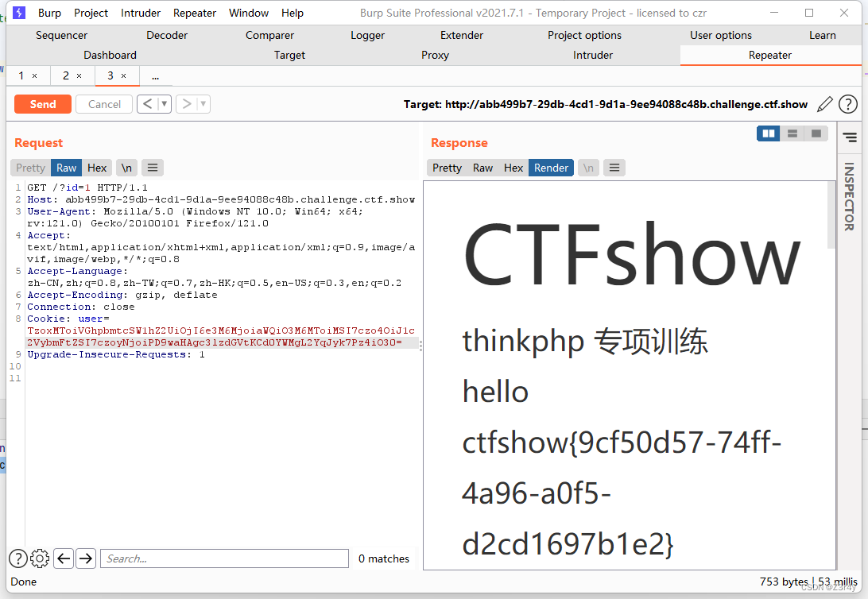The width and height of the screenshot is (868, 599).
Task: Click the Send button
Action: [x=42, y=103]
